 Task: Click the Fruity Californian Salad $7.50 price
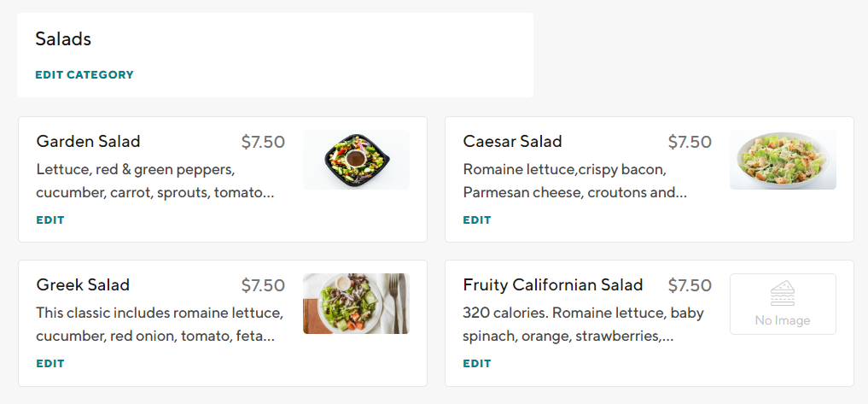point(690,285)
